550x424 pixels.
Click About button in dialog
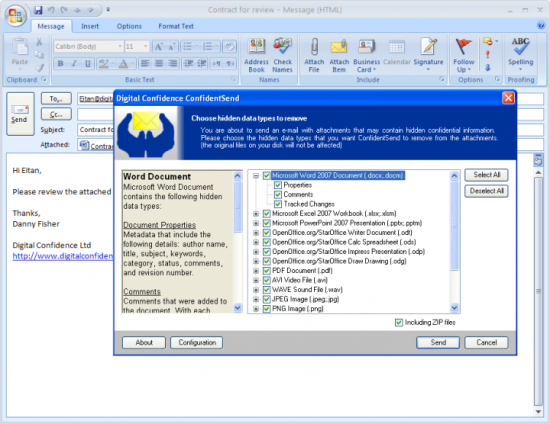(144, 343)
